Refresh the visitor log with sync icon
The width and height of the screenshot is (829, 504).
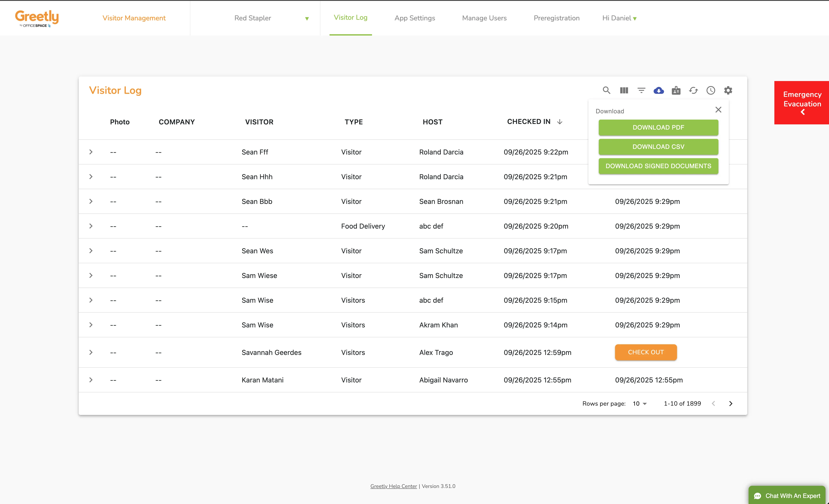click(x=694, y=90)
